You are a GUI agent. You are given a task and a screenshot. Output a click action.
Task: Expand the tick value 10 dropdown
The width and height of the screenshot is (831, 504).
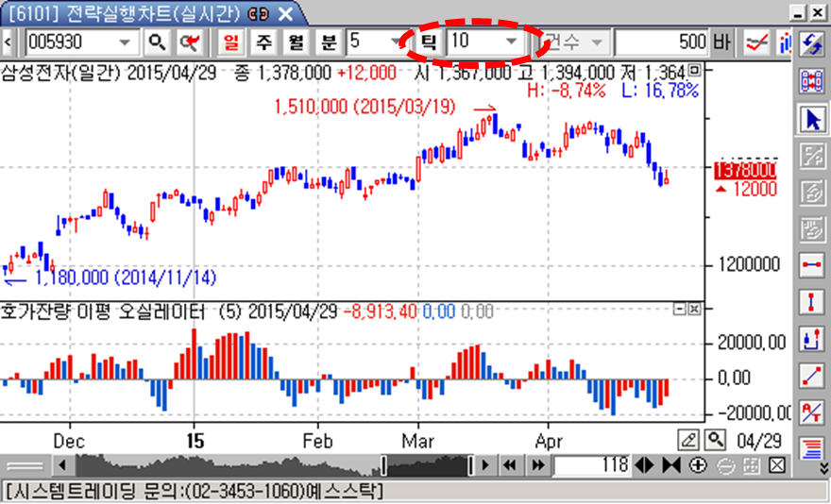[511, 42]
